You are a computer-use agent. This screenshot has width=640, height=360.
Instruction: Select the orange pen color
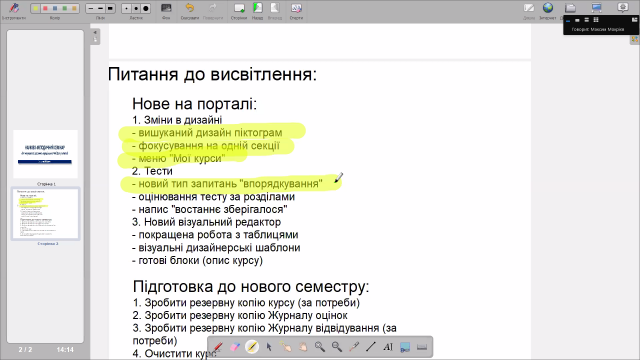[74, 9]
